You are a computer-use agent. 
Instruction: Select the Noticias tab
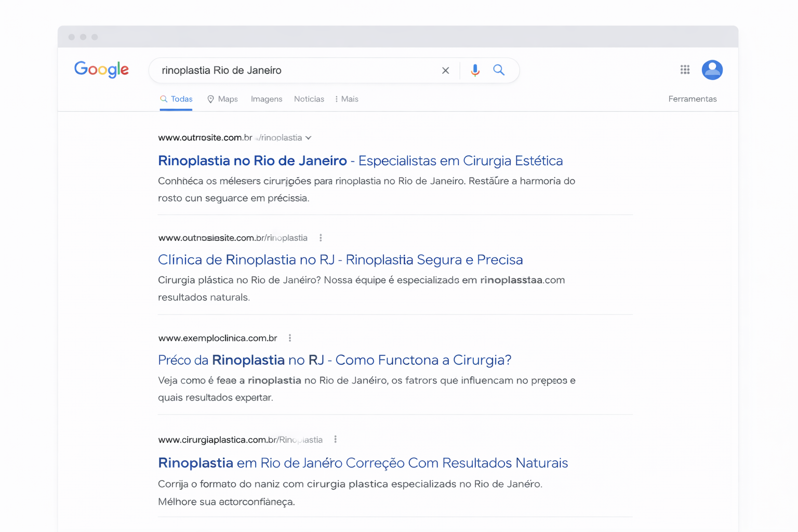point(309,99)
